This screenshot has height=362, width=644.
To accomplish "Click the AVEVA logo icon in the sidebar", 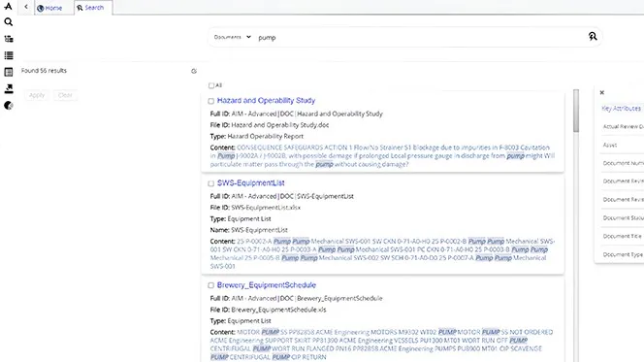I will 8,6.
